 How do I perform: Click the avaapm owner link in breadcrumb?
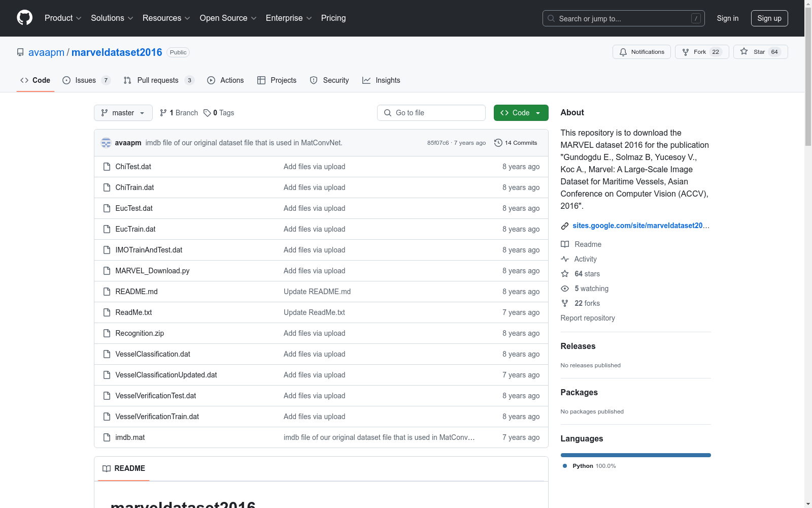click(46, 52)
